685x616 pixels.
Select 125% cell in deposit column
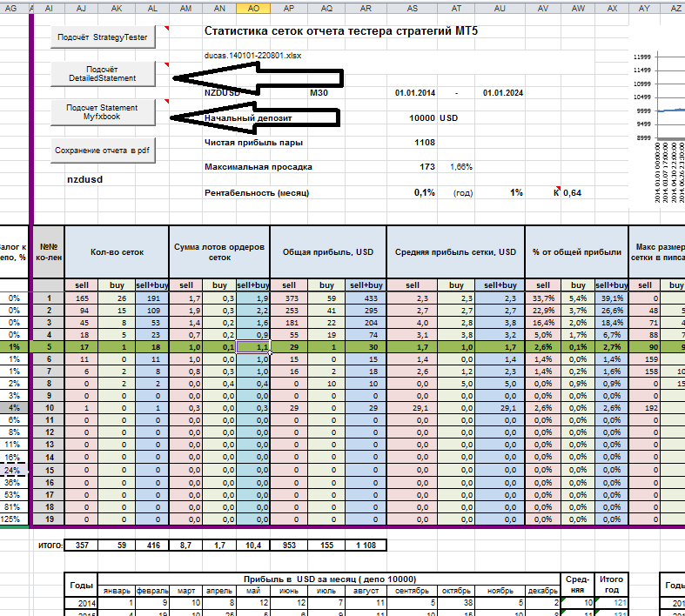tap(14, 519)
